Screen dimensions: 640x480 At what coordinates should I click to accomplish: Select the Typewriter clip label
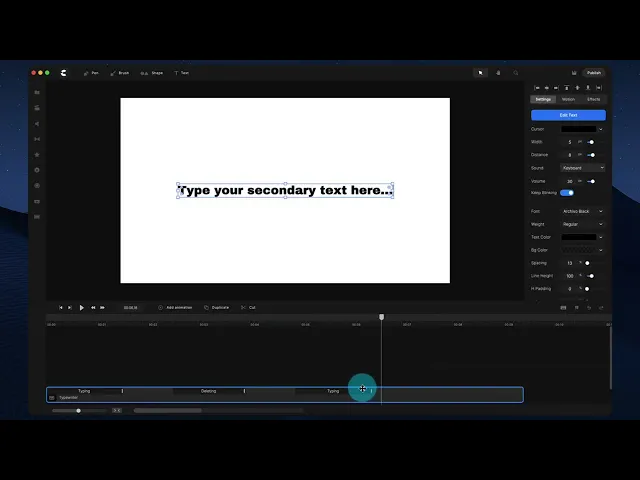coord(68,398)
